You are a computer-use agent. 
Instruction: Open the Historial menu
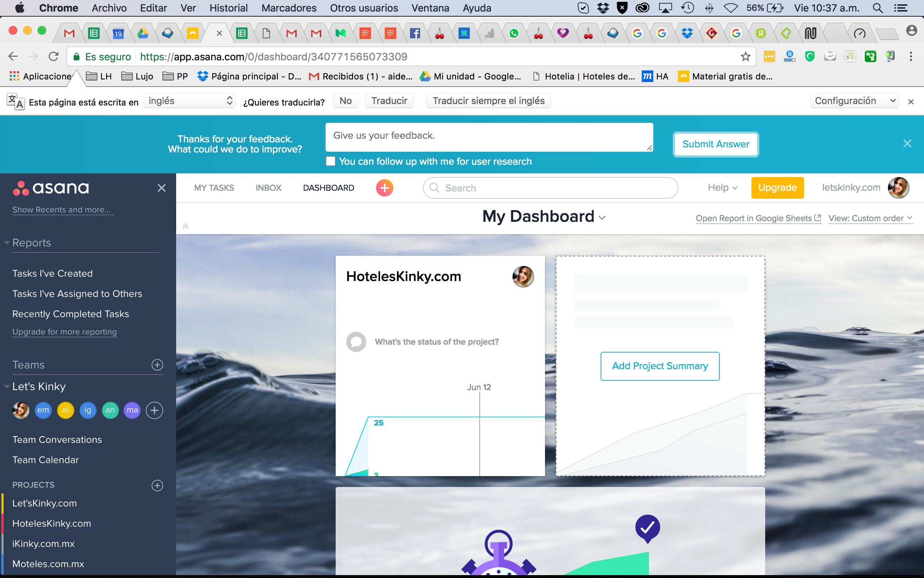tap(228, 8)
